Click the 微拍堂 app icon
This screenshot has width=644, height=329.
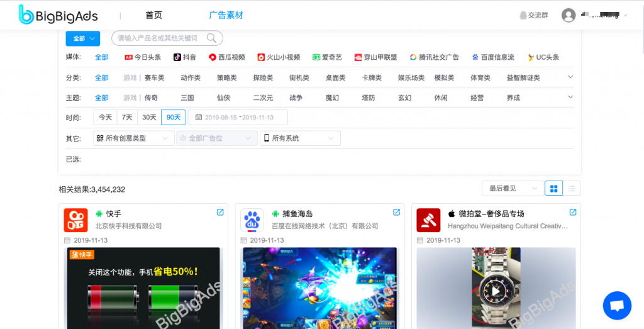point(428,220)
